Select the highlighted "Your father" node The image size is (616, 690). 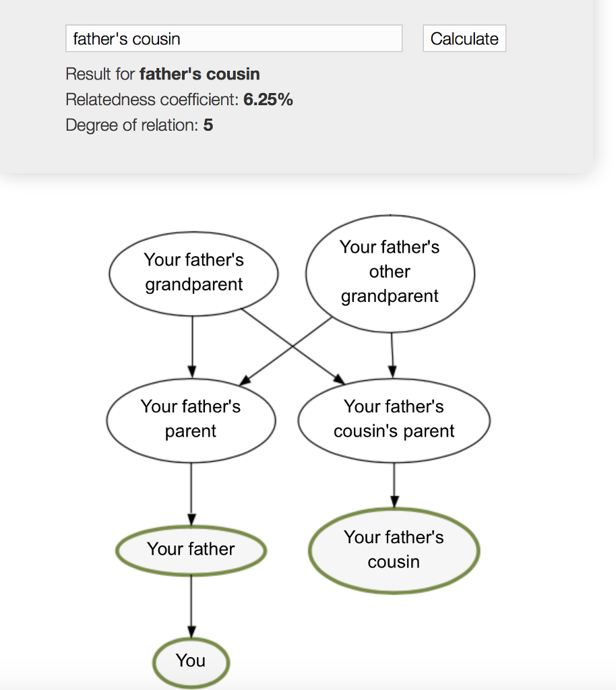coord(191,550)
